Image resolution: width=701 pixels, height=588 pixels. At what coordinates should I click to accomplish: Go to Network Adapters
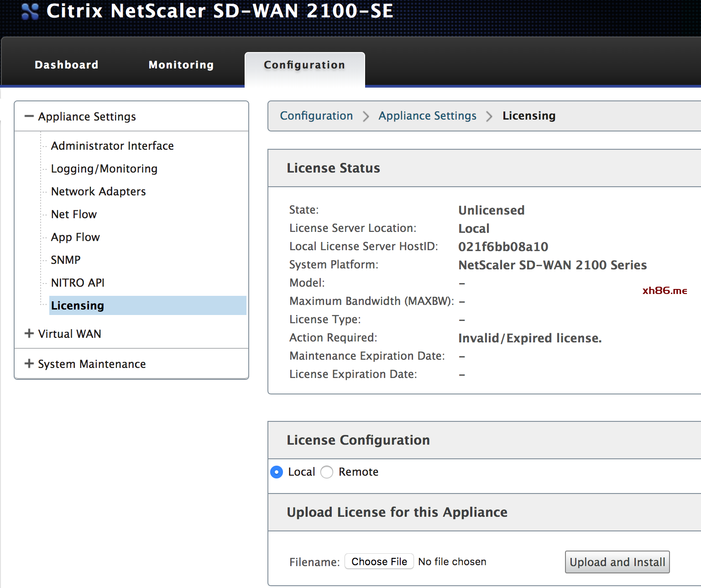point(99,191)
